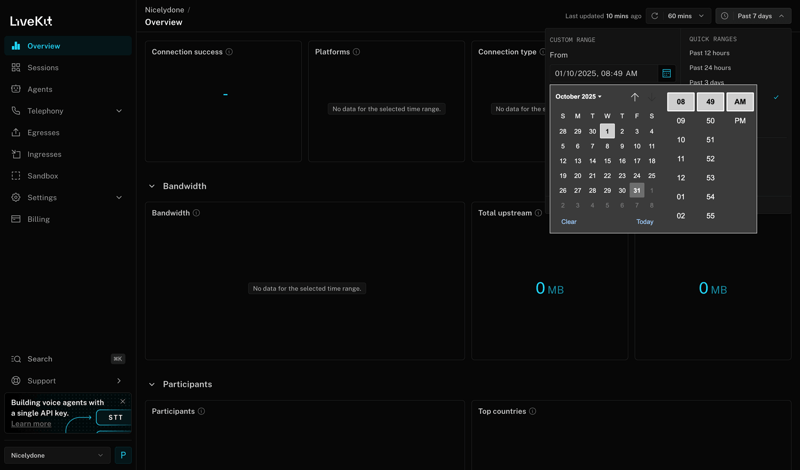This screenshot has width=800, height=470.
Task: Click the Settings gear icon in the sidebar
Action: point(16,197)
